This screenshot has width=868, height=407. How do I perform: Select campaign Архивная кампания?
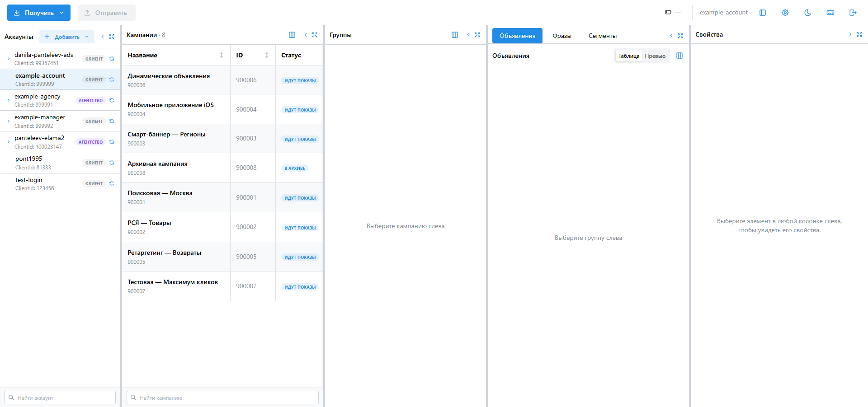pyautogui.click(x=222, y=168)
